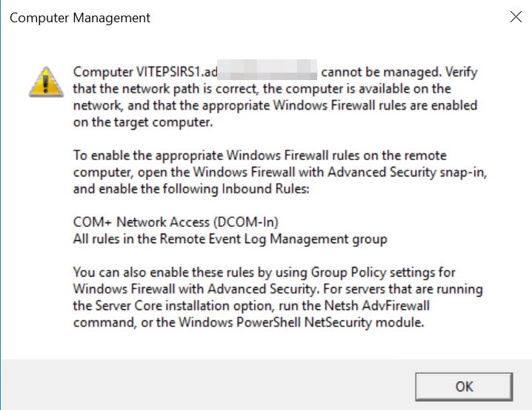Click the VITEPSIRS1 computer name

point(169,72)
